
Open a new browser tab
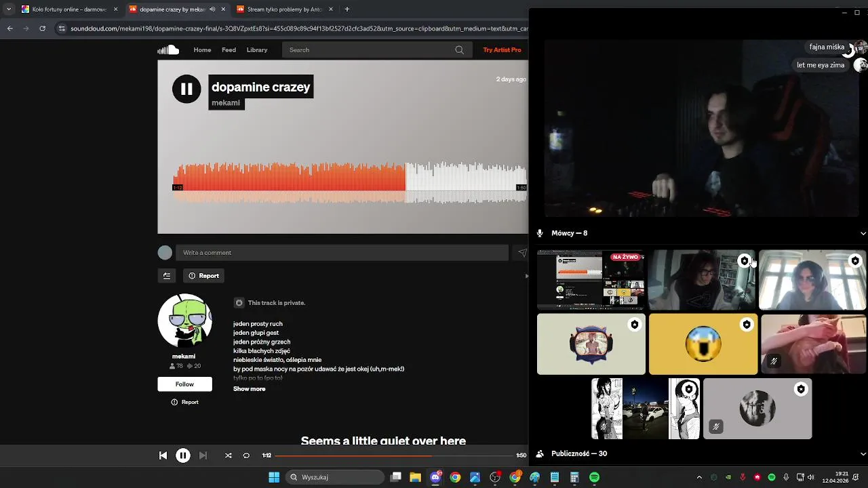point(347,9)
